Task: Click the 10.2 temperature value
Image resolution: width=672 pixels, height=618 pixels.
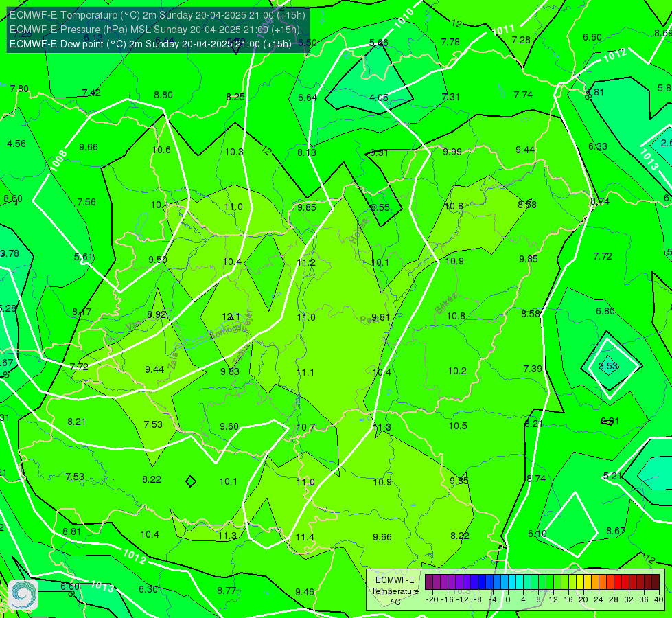Action: click(457, 371)
